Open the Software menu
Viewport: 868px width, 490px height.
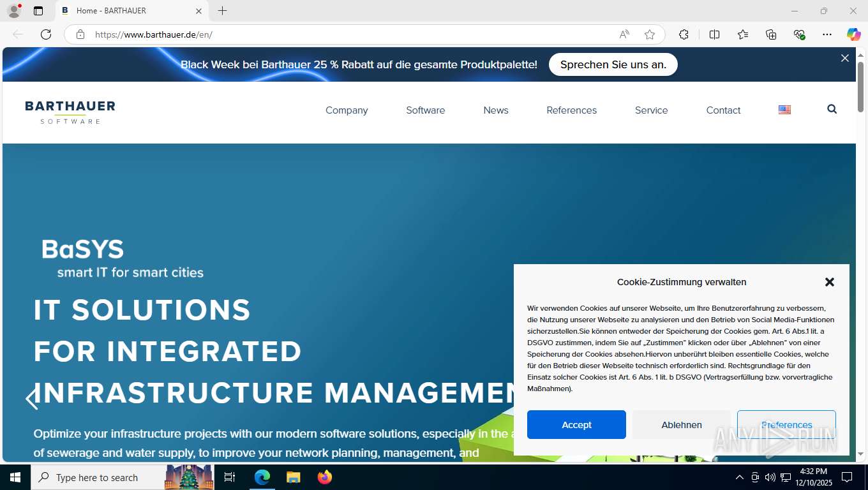tap(426, 110)
